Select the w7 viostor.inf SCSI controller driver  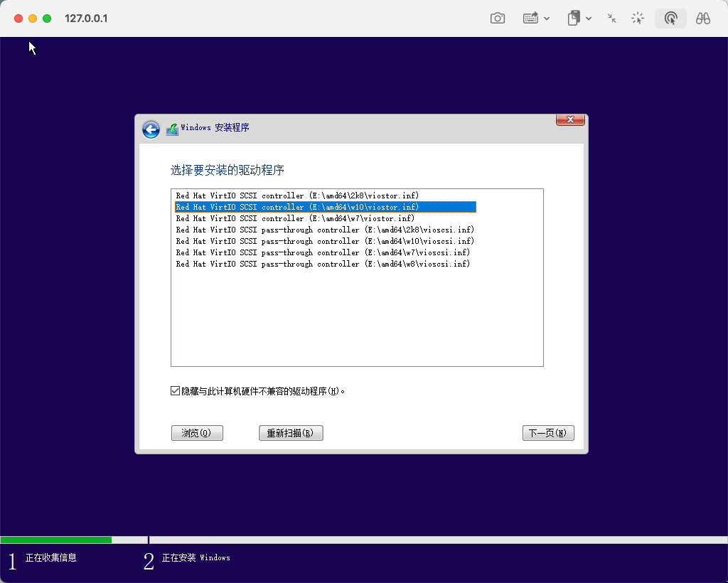tap(295, 218)
